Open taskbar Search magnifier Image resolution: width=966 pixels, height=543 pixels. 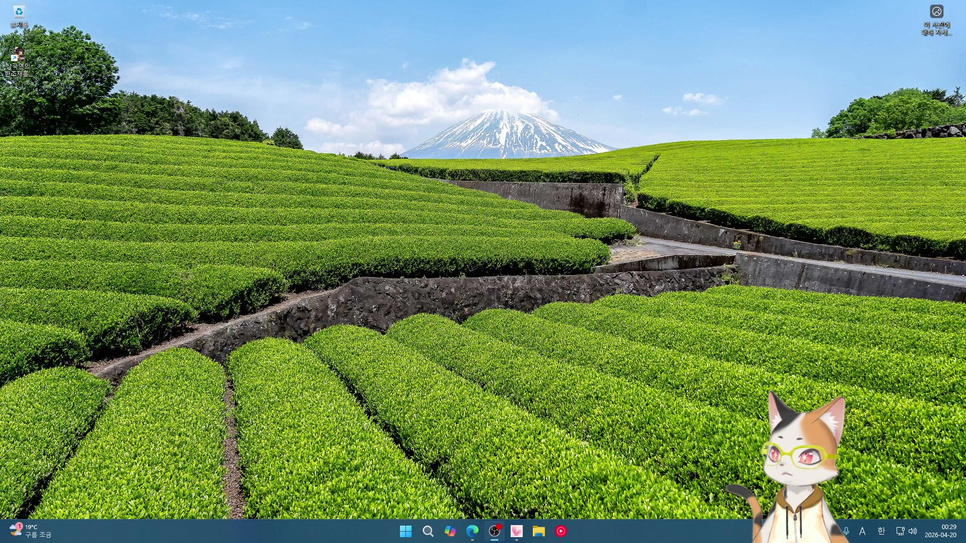coord(428,531)
